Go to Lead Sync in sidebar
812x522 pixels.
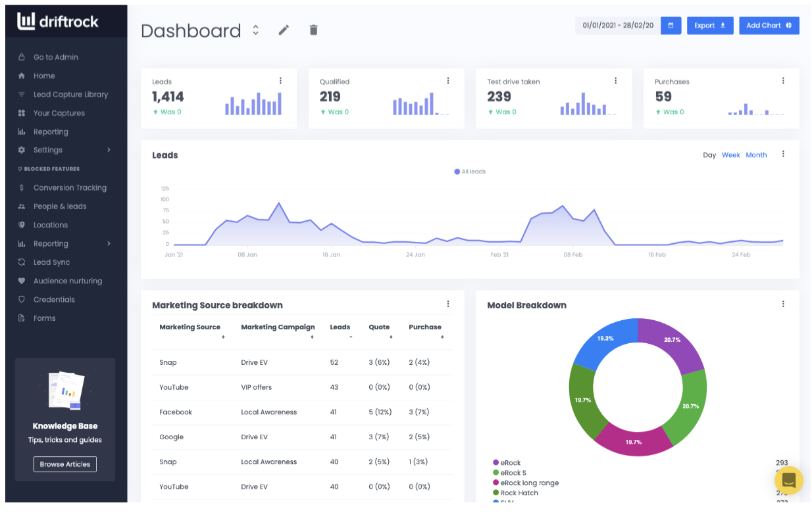click(x=51, y=262)
